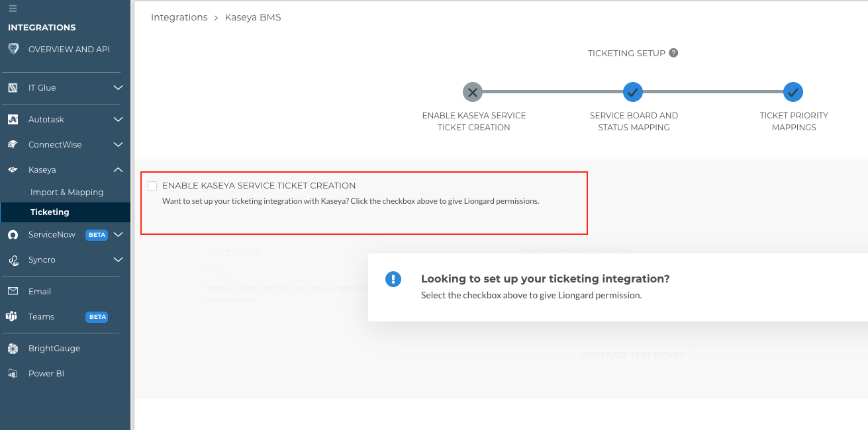868x430 pixels.
Task: Click Enable Kaseya Service Ticket Creation step label
Action: pyautogui.click(x=474, y=122)
